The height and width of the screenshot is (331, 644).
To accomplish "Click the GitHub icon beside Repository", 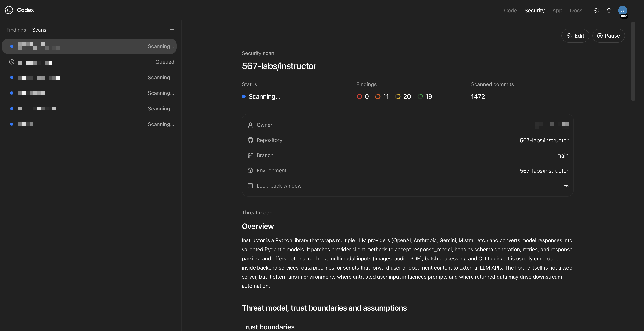I will (251, 140).
